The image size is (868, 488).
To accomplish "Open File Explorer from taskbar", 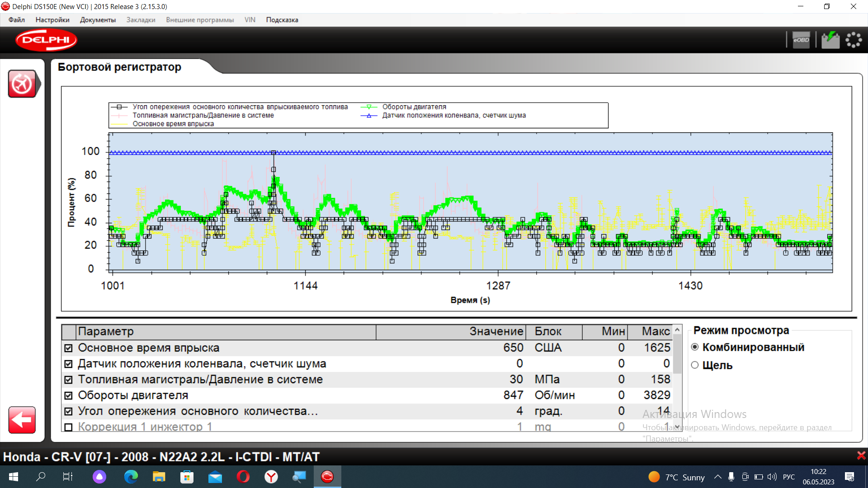I will [159, 477].
